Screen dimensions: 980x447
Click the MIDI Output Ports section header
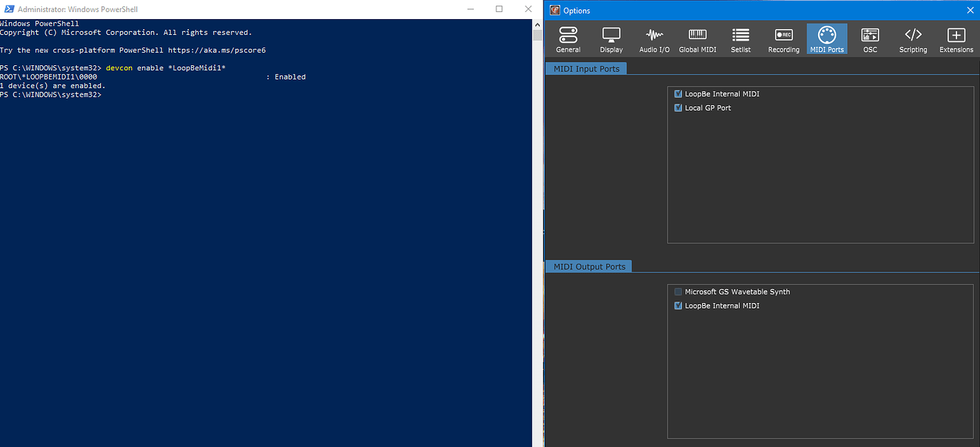[589, 266]
